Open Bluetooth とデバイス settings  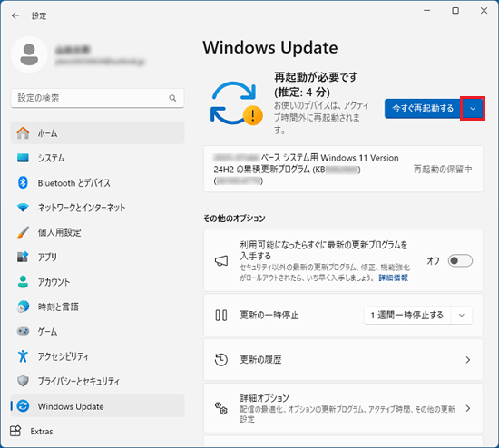coord(98,182)
